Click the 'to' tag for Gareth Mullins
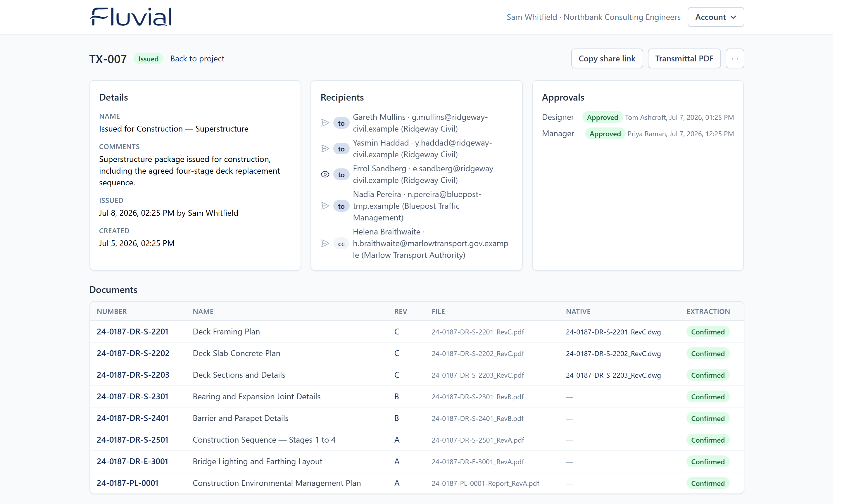The height and width of the screenshot is (504, 842). tap(341, 123)
